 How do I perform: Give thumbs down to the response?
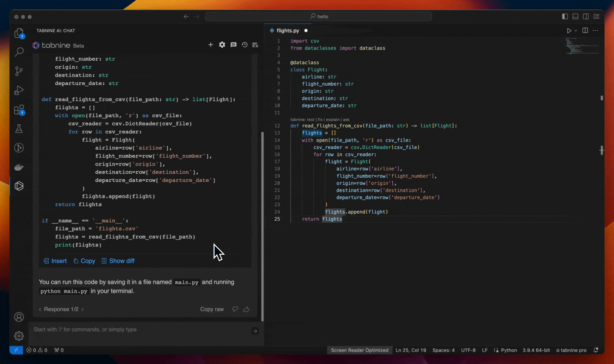click(x=235, y=309)
